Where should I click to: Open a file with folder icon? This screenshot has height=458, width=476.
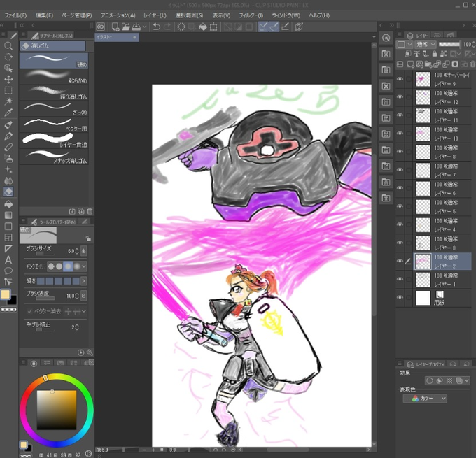126,27
